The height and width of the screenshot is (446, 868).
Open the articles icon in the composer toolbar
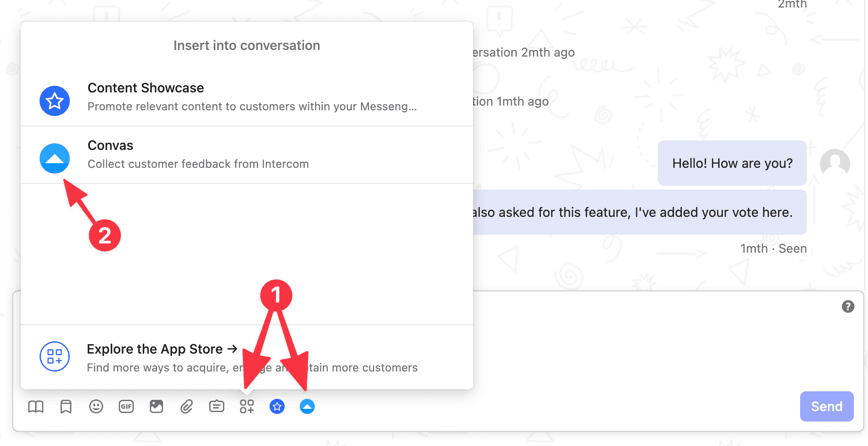(x=36, y=406)
